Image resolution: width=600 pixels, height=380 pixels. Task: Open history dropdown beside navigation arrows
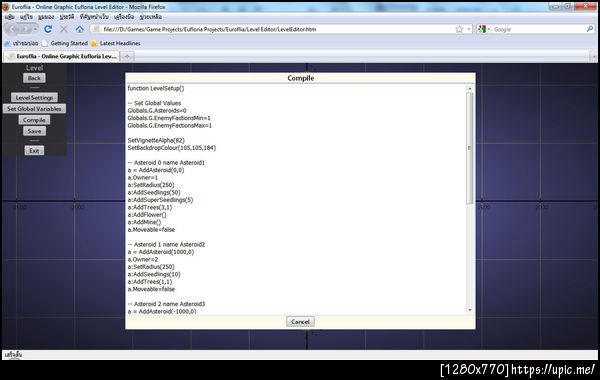35,29
